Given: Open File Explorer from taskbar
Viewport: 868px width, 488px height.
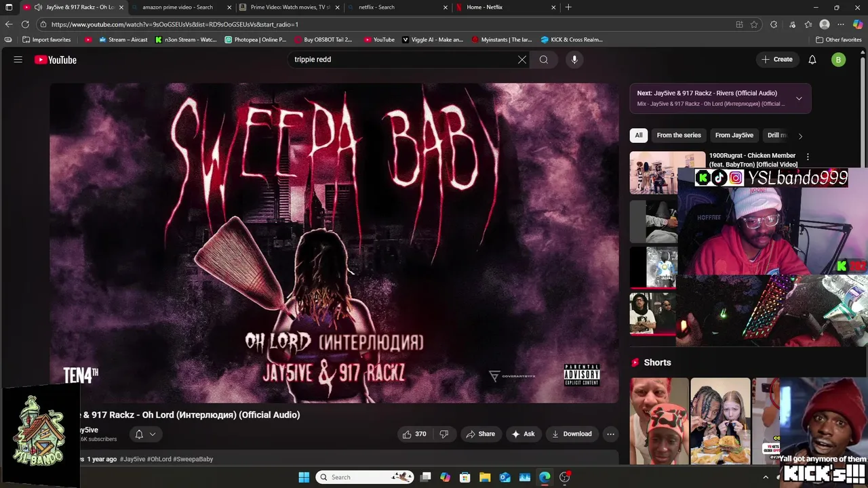Looking at the screenshot, I should pos(485,477).
